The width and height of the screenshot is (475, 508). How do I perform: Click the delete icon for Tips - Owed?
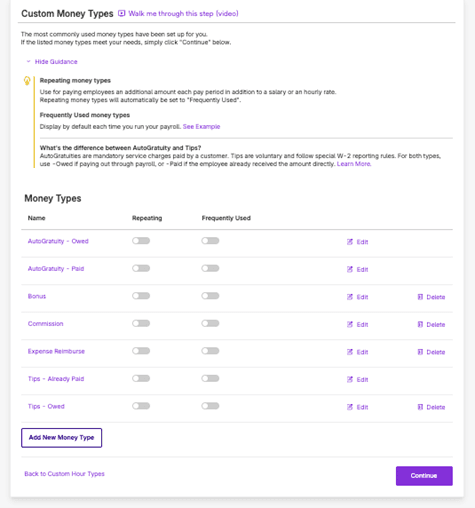pyautogui.click(x=420, y=407)
